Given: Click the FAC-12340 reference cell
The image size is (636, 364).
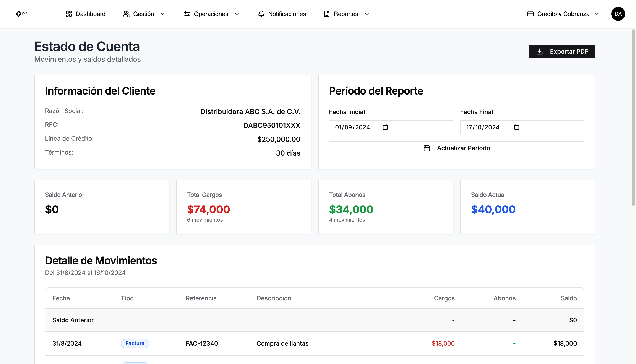Looking at the screenshot, I should pyautogui.click(x=202, y=343).
